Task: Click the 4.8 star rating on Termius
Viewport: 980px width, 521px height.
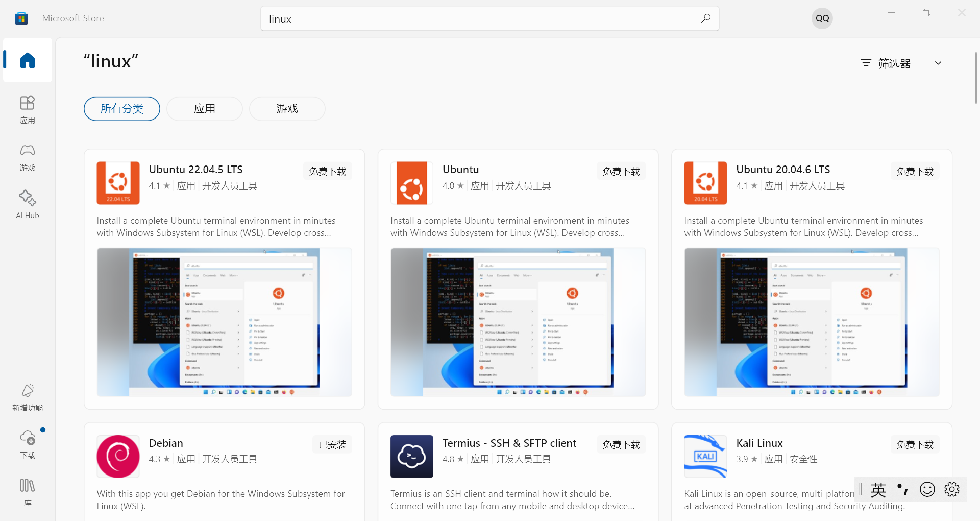Action: (x=453, y=459)
